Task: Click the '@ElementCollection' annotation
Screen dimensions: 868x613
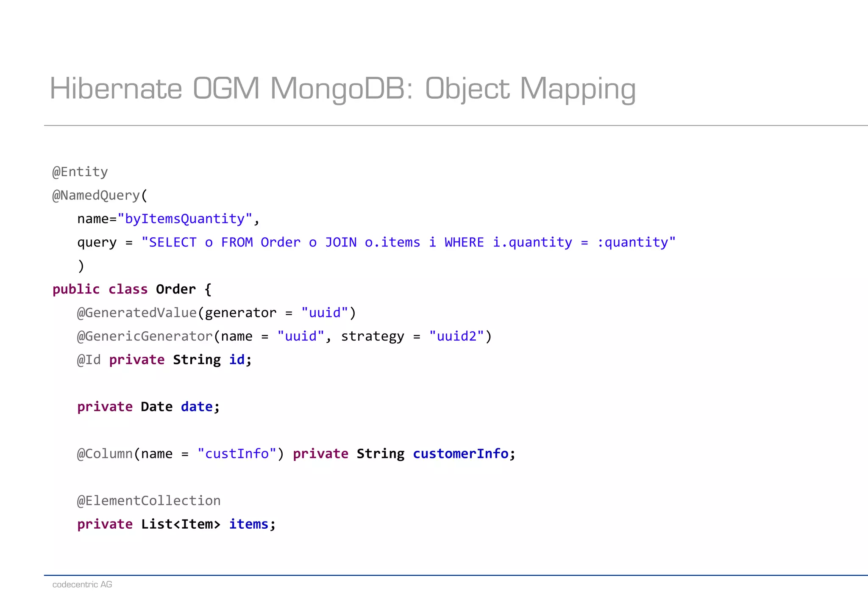Action: pyautogui.click(x=149, y=501)
